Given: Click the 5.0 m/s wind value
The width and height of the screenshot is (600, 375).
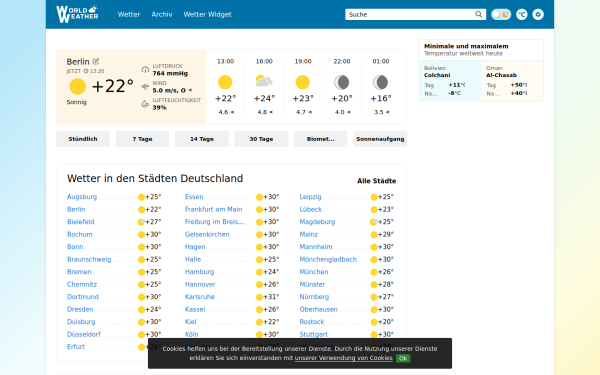Looking at the screenshot, I should coord(169,91).
